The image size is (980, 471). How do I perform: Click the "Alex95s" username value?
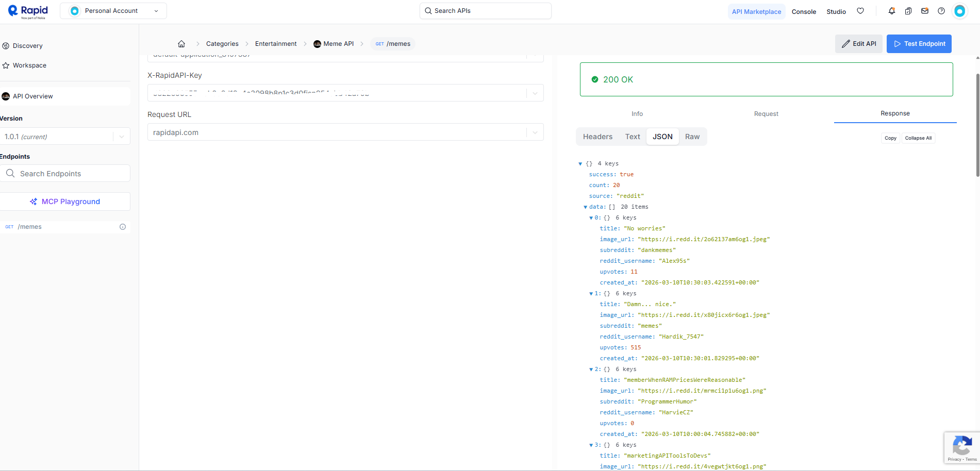674,261
